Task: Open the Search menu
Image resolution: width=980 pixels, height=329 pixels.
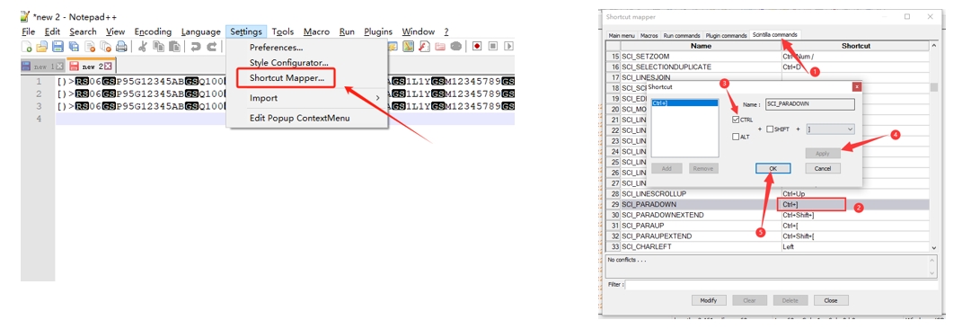Action: pos(84,31)
